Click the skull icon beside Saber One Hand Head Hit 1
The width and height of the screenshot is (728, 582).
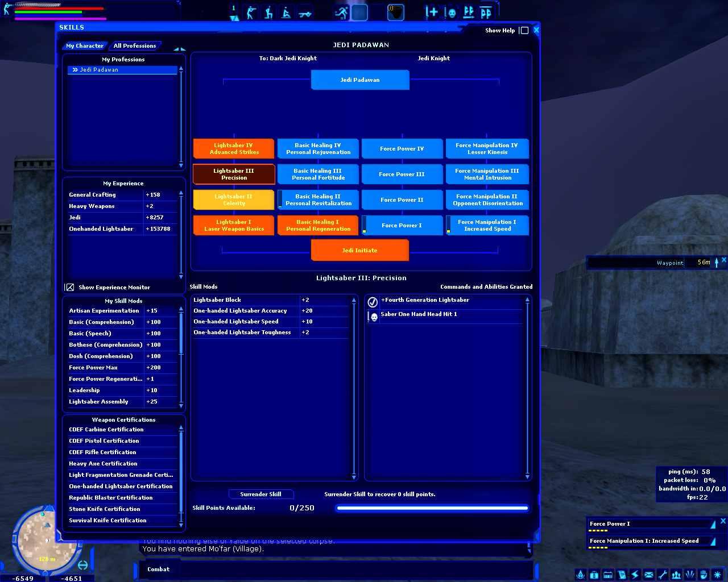coord(373,317)
